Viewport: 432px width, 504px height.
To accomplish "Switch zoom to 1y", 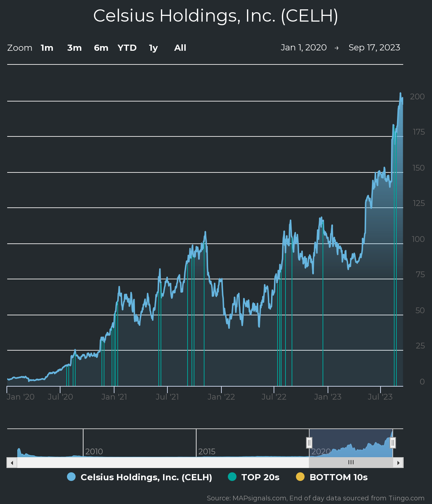I will click(x=153, y=48).
